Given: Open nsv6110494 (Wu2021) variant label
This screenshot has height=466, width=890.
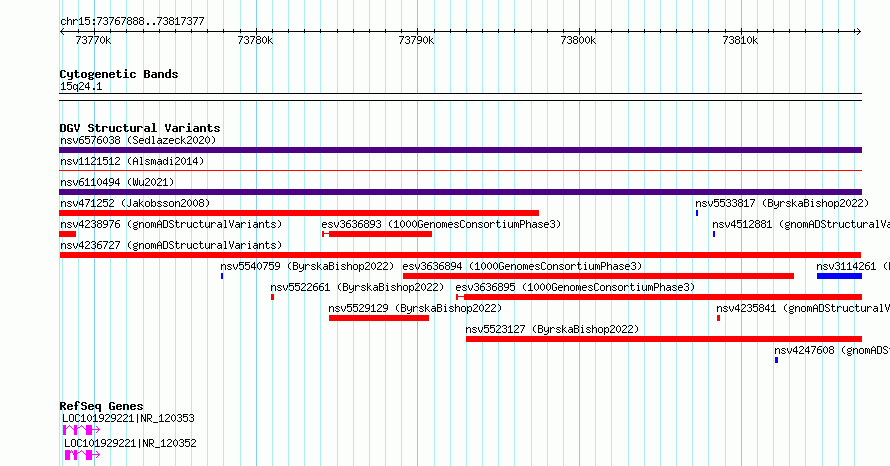Looking at the screenshot, I should (x=117, y=182).
